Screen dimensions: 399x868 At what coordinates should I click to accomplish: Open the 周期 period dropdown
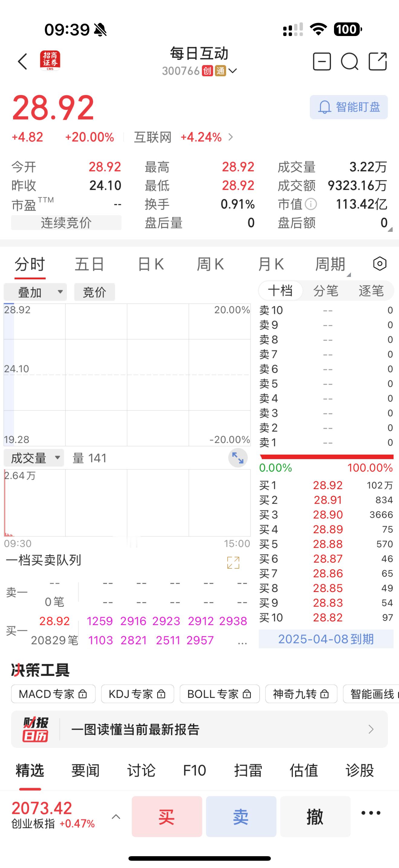click(332, 265)
